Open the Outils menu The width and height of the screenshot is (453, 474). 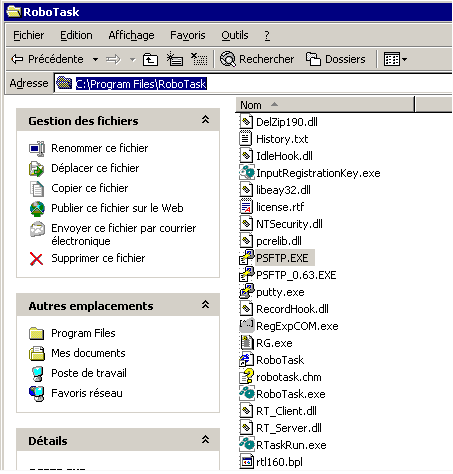pyautogui.click(x=235, y=35)
